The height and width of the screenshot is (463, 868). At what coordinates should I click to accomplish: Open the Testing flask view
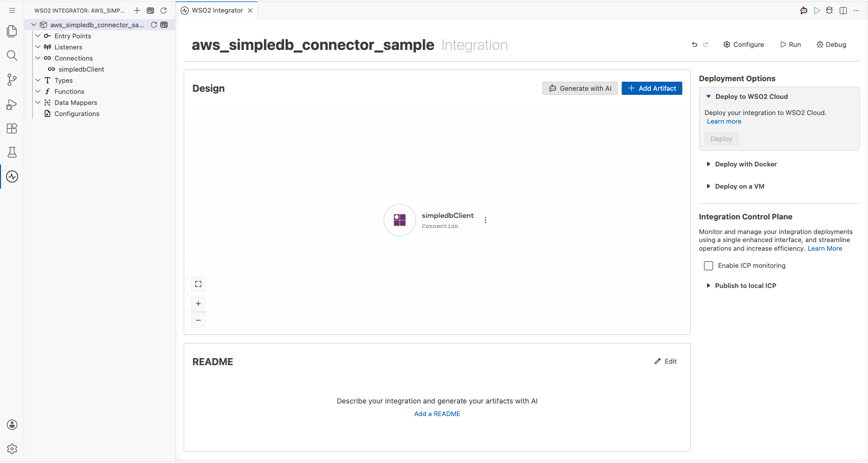tap(12, 152)
